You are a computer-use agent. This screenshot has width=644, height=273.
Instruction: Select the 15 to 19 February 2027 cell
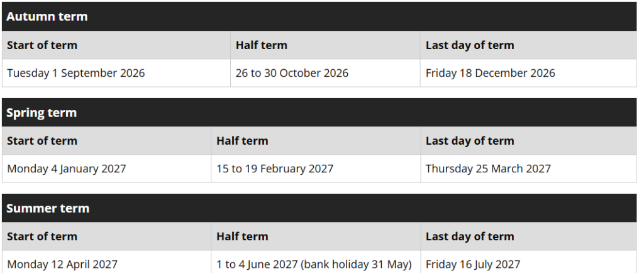(316, 169)
